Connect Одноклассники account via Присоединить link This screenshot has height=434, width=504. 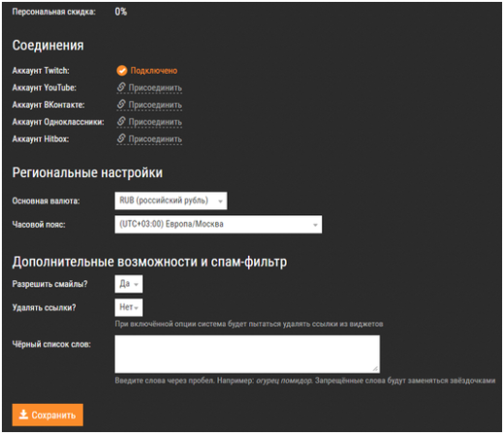point(155,122)
